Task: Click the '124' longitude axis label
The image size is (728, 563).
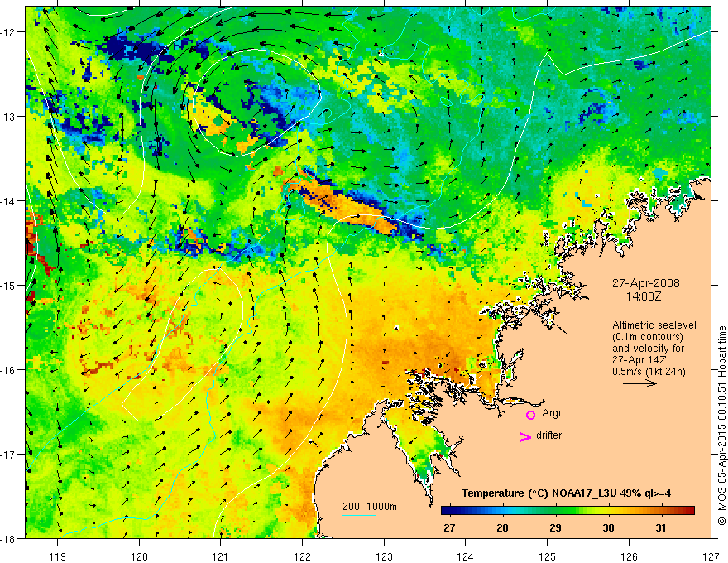Action: tap(466, 556)
